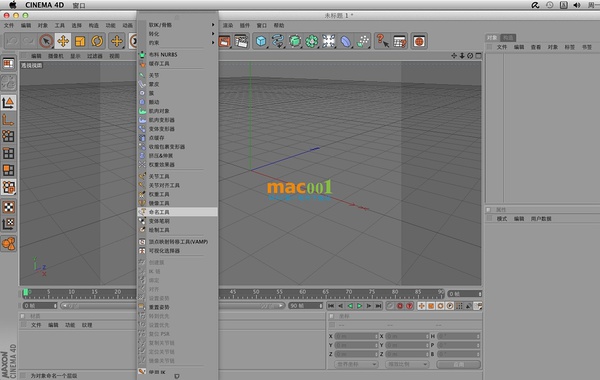Click the Undo arrow icon
600x380 pixels.
(11, 41)
